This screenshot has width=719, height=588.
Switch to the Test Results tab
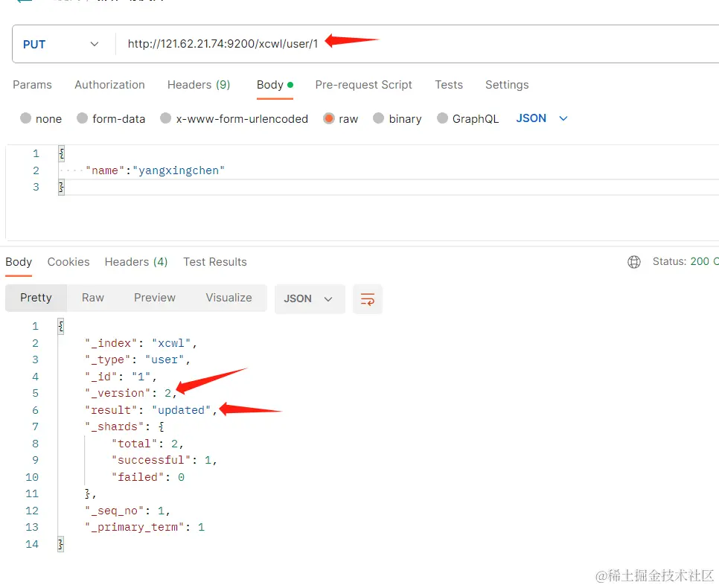(215, 262)
